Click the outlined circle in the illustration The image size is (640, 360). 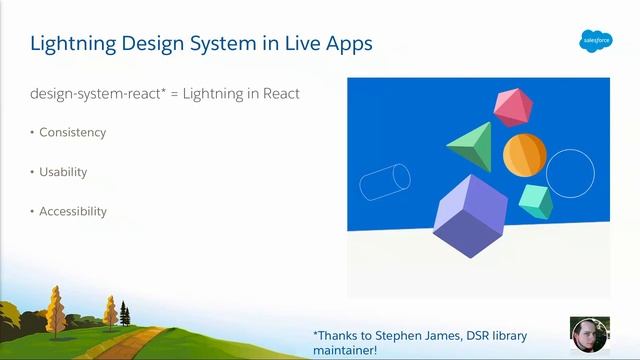tap(570, 173)
